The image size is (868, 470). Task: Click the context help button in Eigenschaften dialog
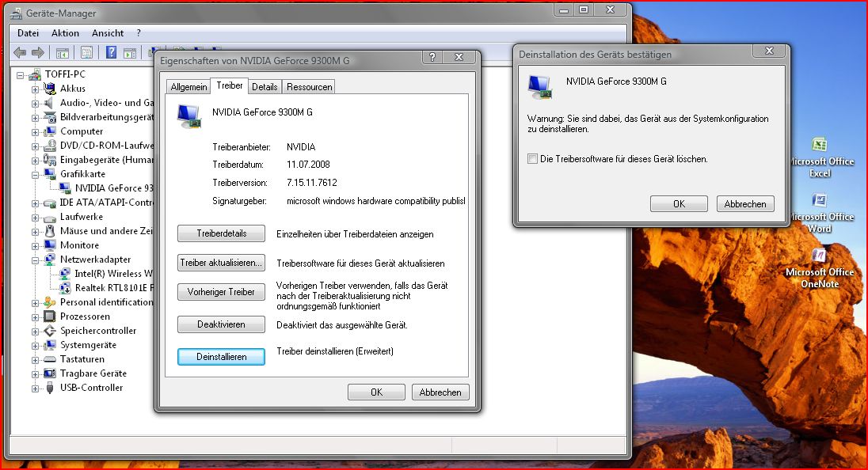[432, 57]
